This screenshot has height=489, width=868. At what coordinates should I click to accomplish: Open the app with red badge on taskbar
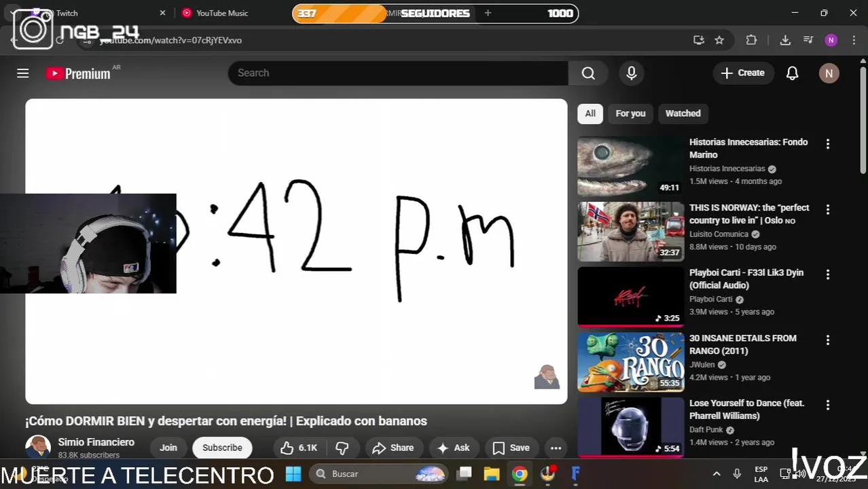click(547, 473)
